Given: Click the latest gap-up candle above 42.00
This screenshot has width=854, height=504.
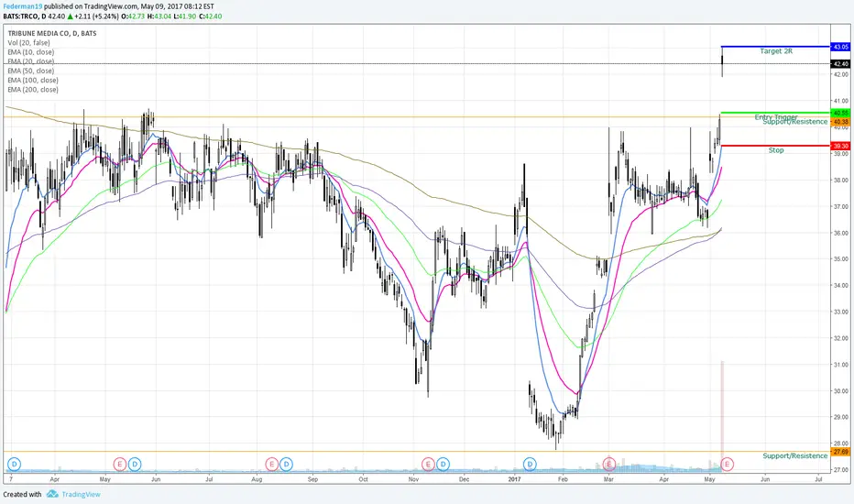Looking at the screenshot, I should pos(722,61).
